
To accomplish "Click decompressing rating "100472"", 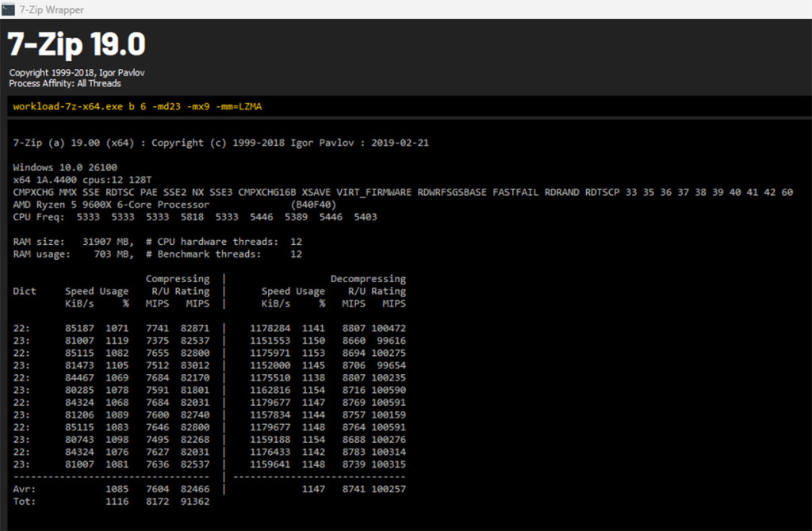I will 389,328.
